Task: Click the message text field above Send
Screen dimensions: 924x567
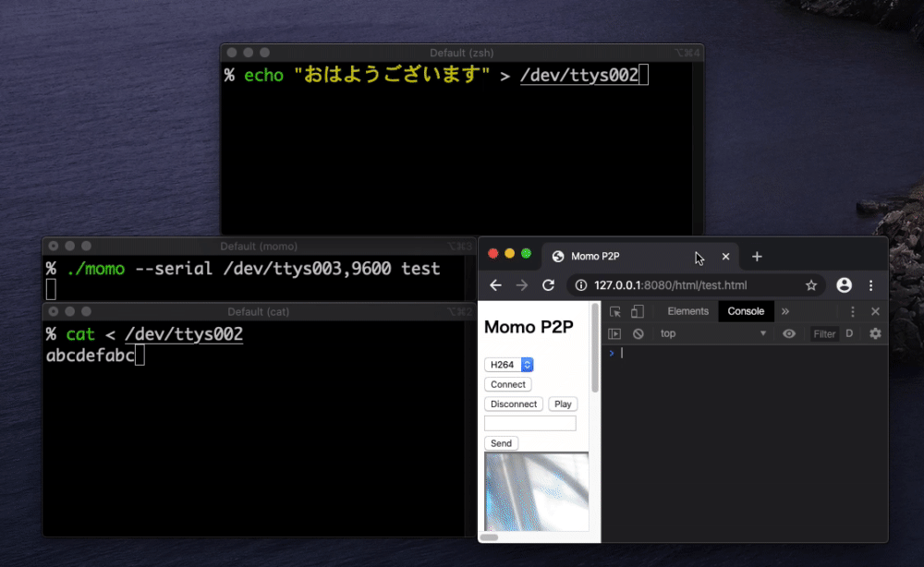Action: (529, 423)
